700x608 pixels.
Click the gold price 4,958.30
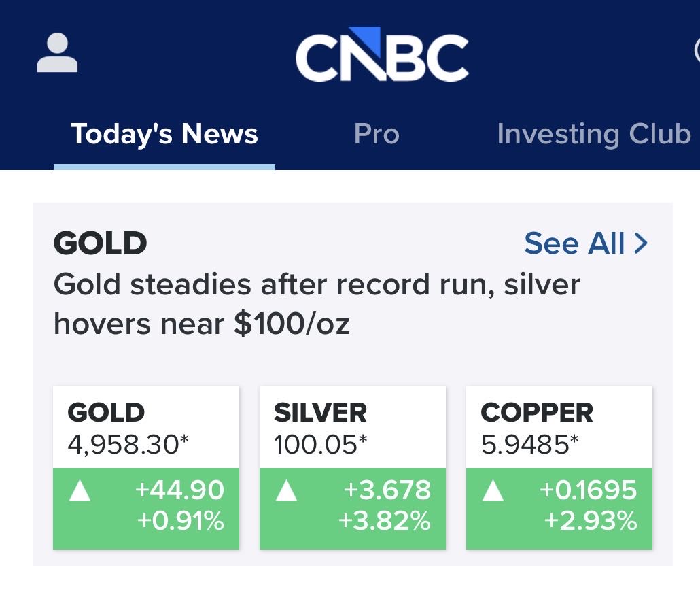click(x=128, y=444)
